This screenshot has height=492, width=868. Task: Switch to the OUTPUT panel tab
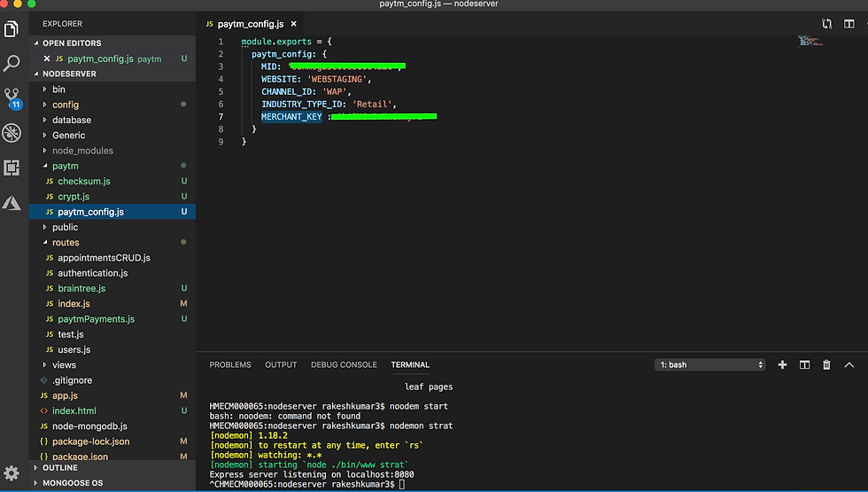[x=281, y=364]
